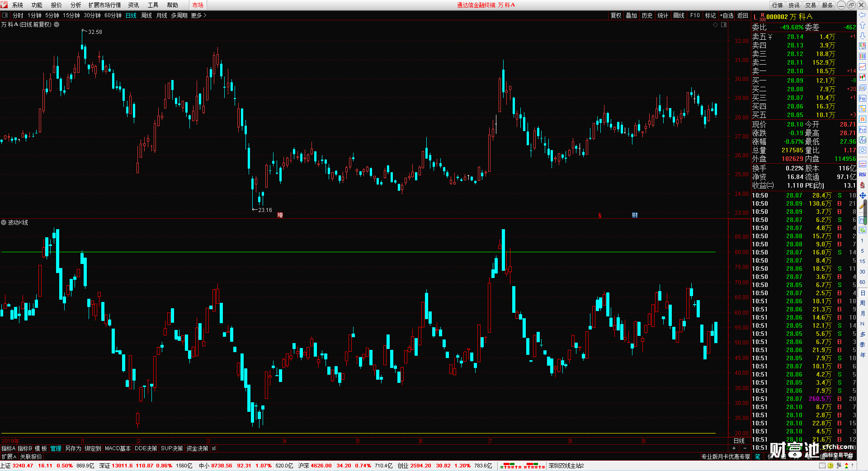Toggle the 复权 adjustment button
The height and width of the screenshot is (471, 868).
[616, 15]
